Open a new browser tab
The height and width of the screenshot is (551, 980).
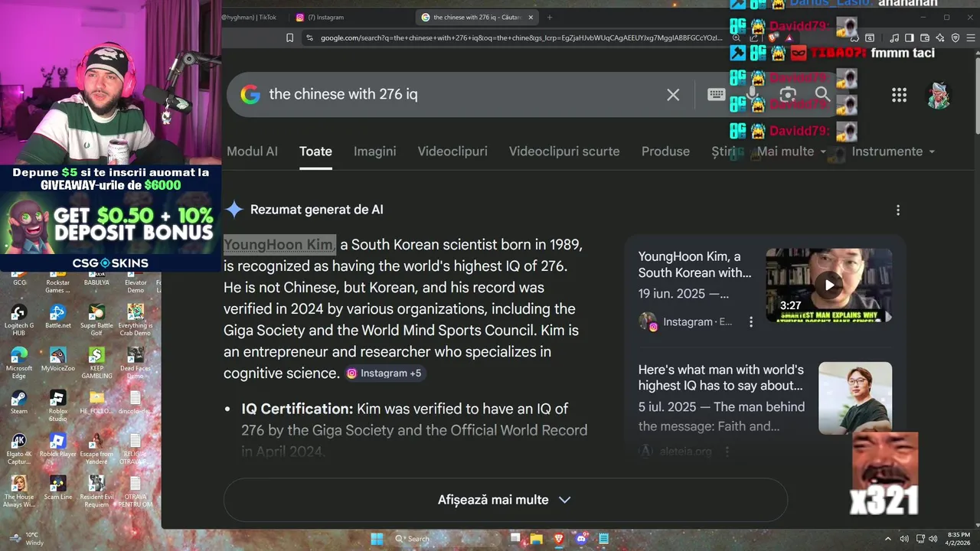(549, 17)
